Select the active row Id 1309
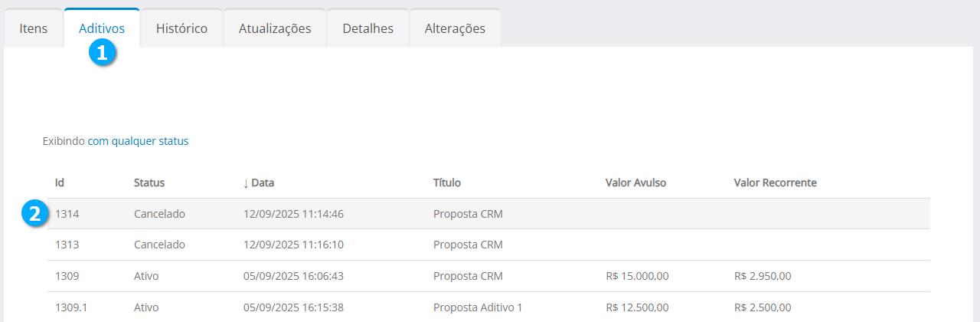This screenshot has height=322, width=980. click(x=67, y=276)
